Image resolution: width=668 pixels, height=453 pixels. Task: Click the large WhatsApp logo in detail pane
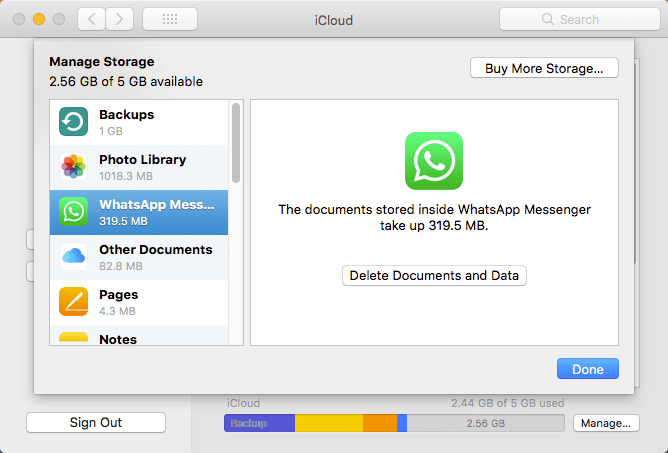coord(434,161)
